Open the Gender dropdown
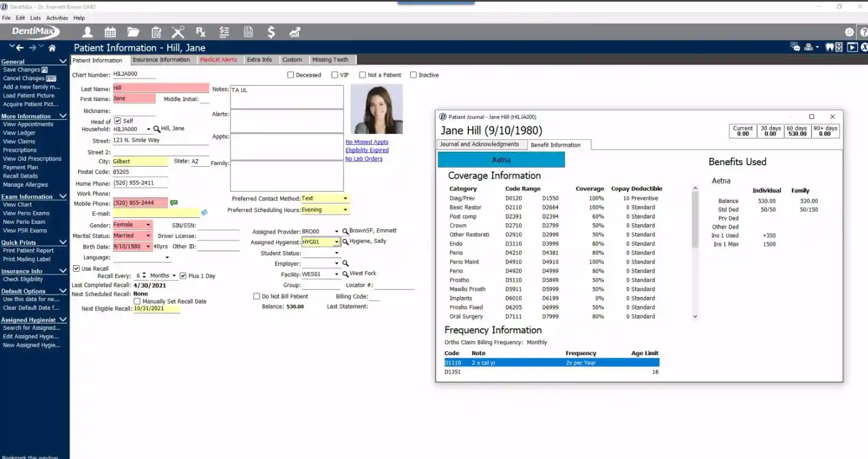This screenshot has height=459, width=868. [148, 225]
